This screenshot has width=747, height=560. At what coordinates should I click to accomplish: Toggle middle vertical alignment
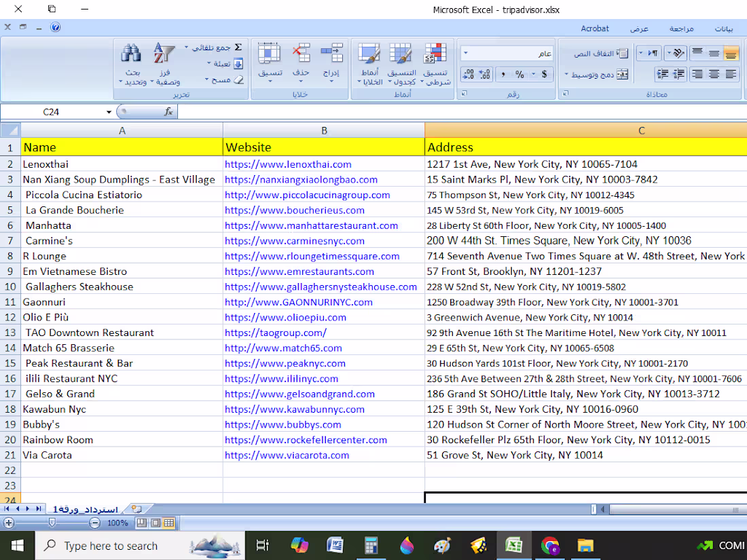714,53
